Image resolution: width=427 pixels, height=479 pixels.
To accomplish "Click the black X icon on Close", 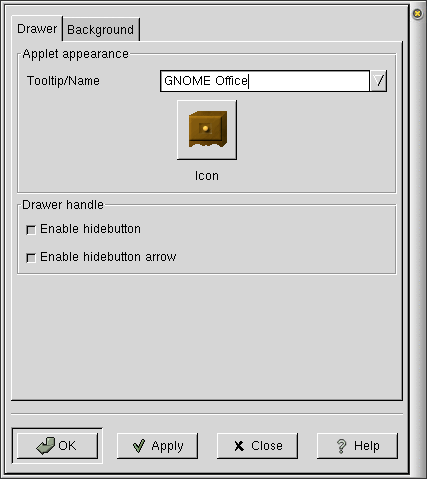I will point(239,446).
